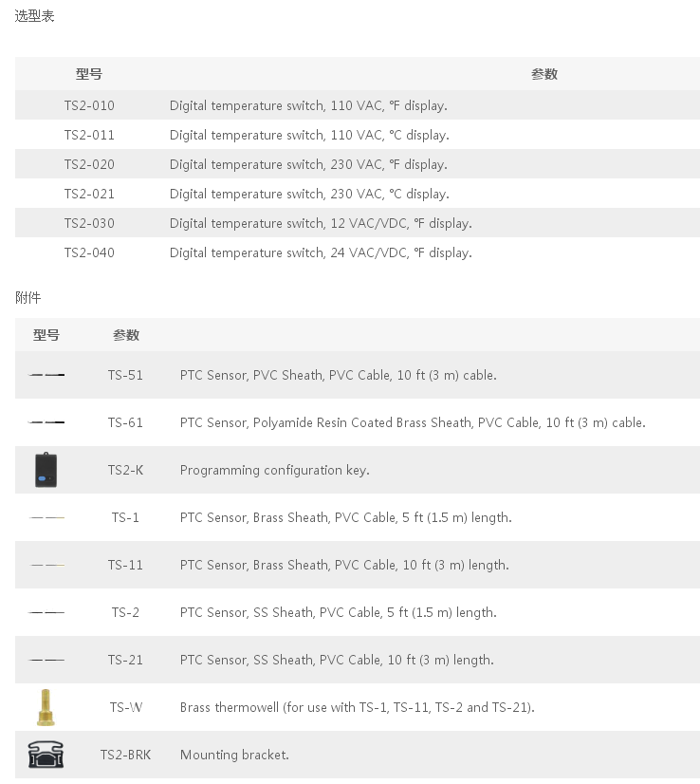700x784 pixels.
Task: Click the 附件 section heading
Action: point(28,297)
